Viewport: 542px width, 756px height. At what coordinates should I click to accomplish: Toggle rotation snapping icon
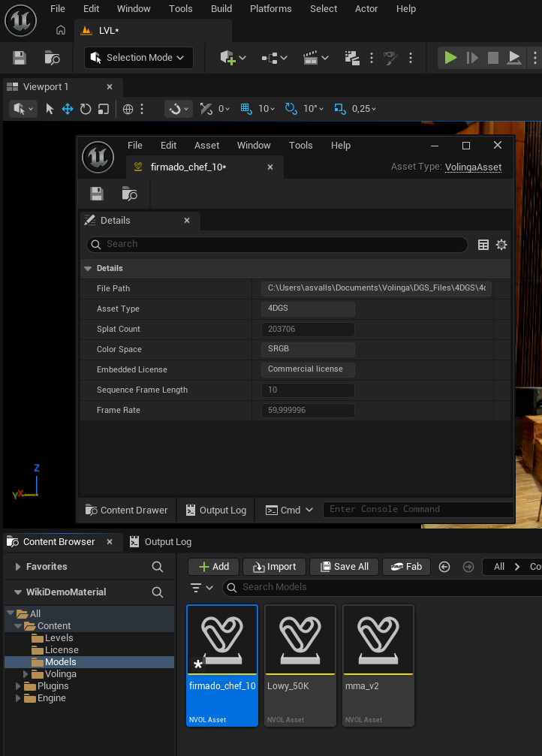pyautogui.click(x=291, y=109)
